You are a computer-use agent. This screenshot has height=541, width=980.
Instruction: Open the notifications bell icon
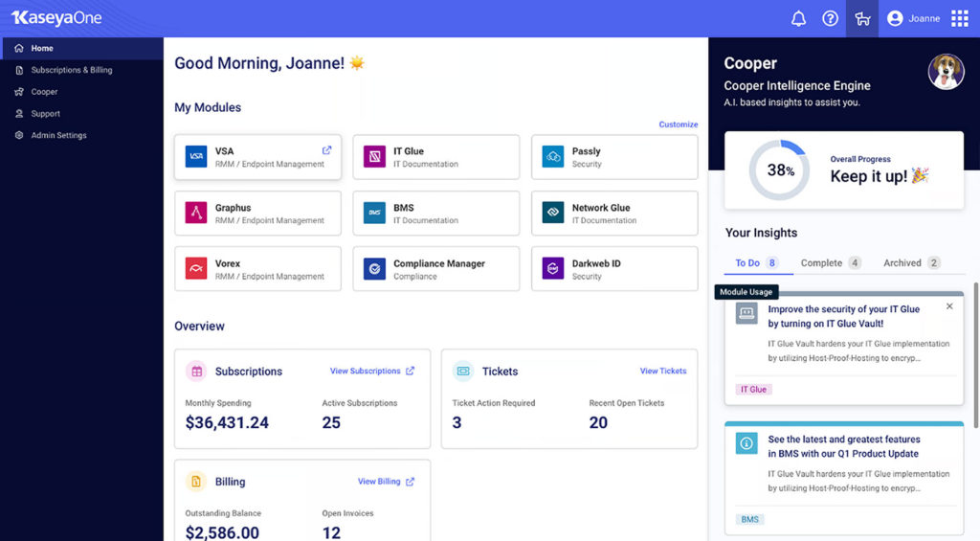(x=798, y=18)
